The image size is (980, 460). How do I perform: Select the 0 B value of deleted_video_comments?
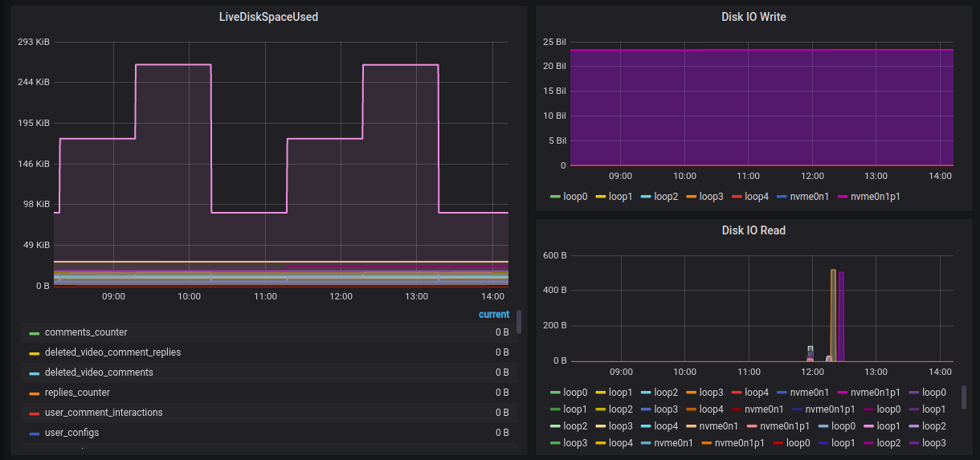tap(502, 372)
